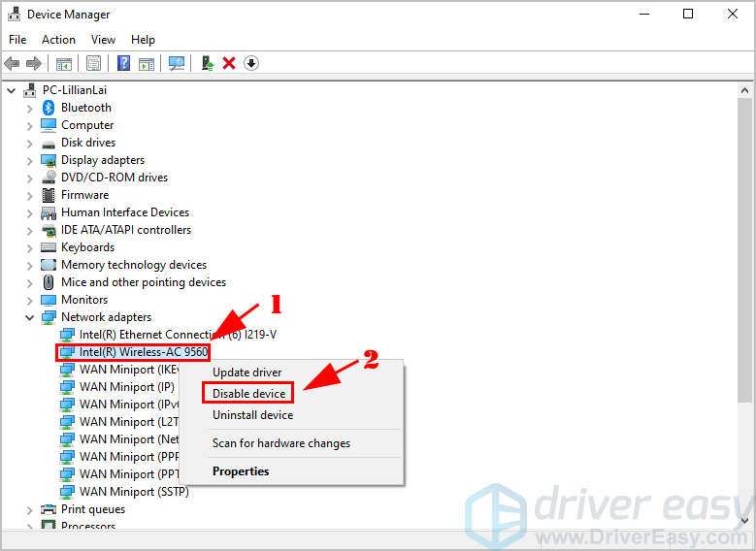Collapse the Network adapters category

pyautogui.click(x=29, y=317)
